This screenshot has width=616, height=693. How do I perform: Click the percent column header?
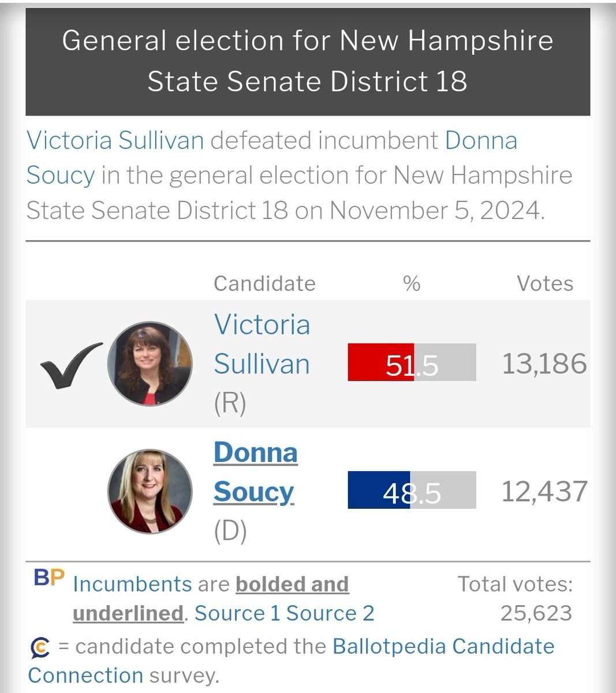412,284
